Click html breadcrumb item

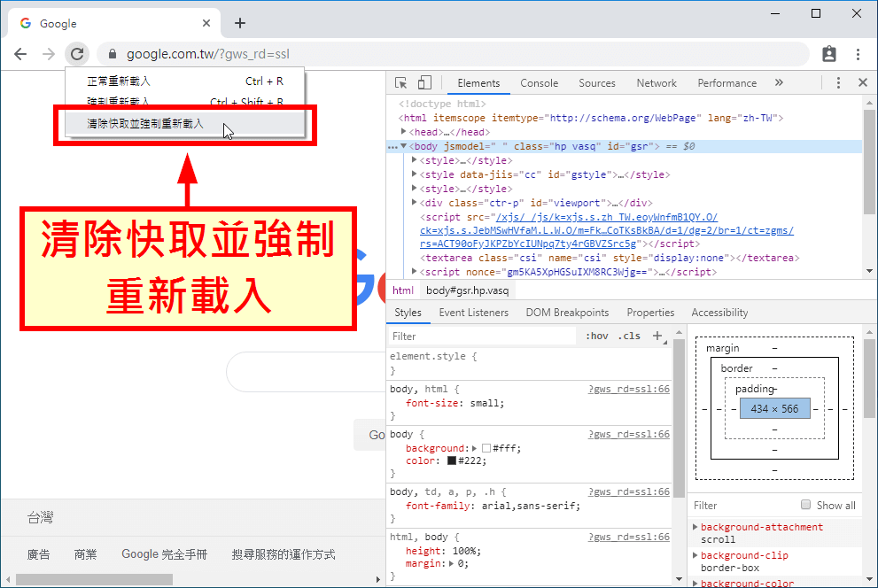(x=402, y=290)
